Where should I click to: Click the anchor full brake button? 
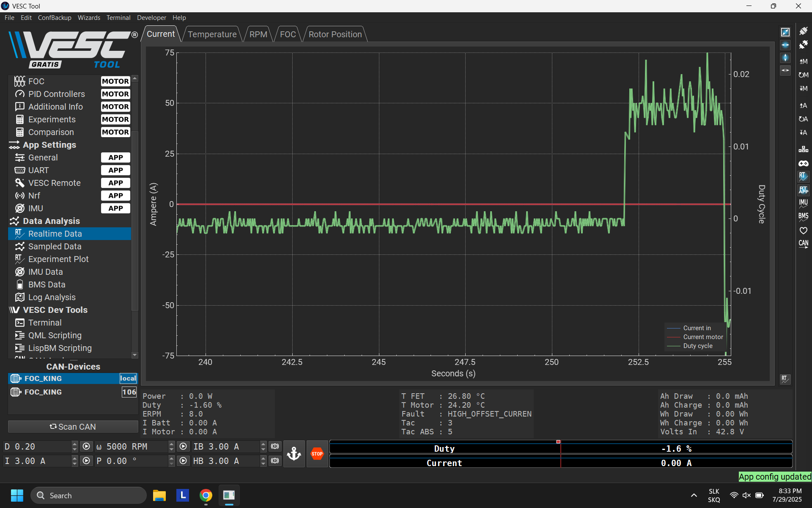click(x=294, y=454)
